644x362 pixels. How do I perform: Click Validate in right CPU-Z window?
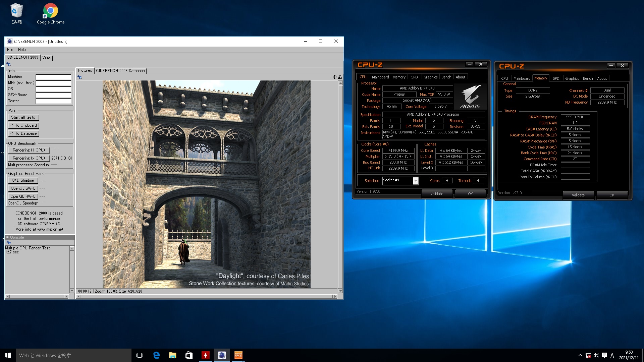pos(578,195)
